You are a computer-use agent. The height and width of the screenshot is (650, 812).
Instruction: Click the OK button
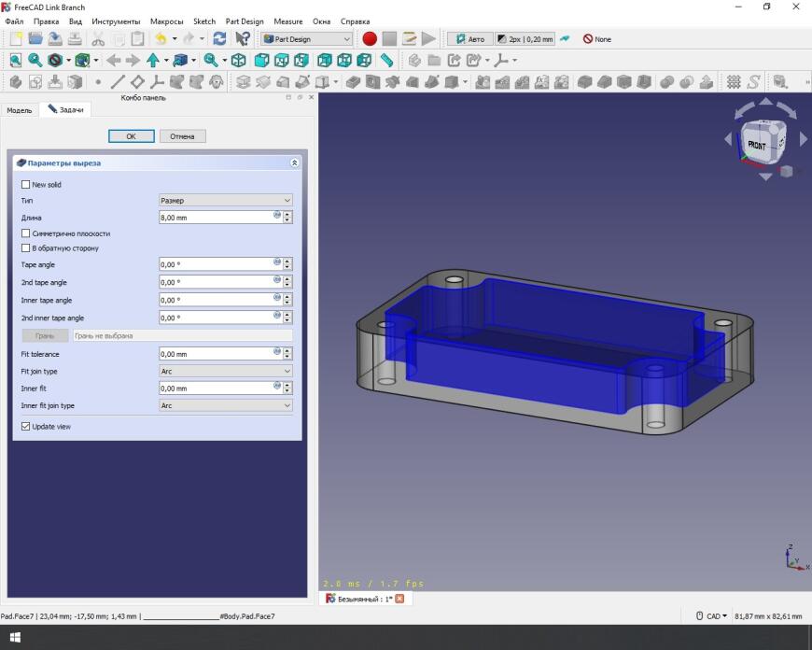(131, 136)
